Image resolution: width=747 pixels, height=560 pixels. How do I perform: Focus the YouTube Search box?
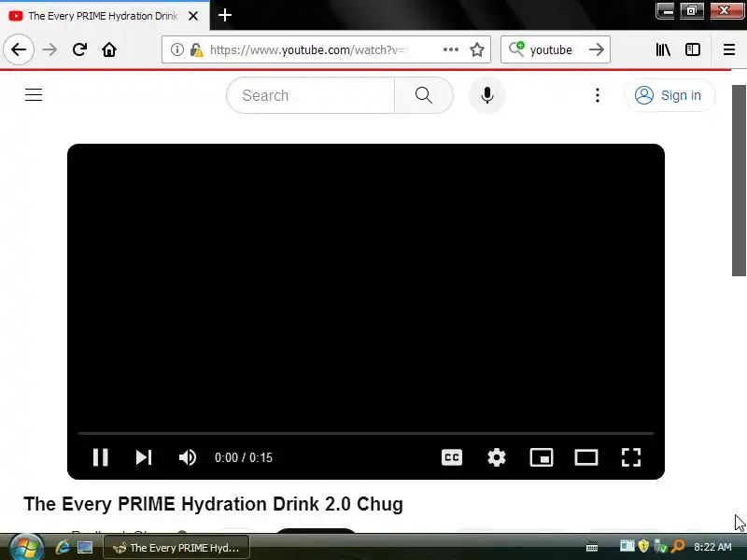point(311,95)
